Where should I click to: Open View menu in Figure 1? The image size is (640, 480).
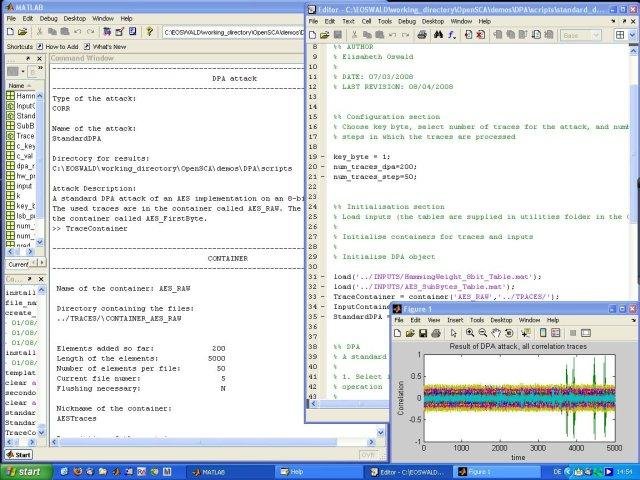click(433, 320)
